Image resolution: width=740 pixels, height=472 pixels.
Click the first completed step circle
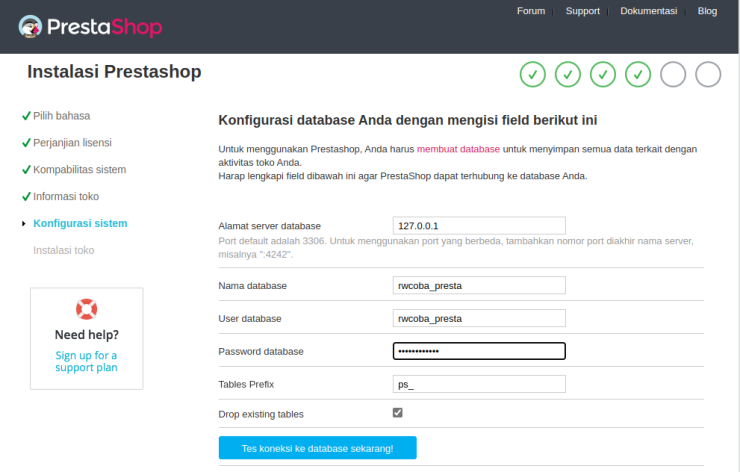click(532, 75)
